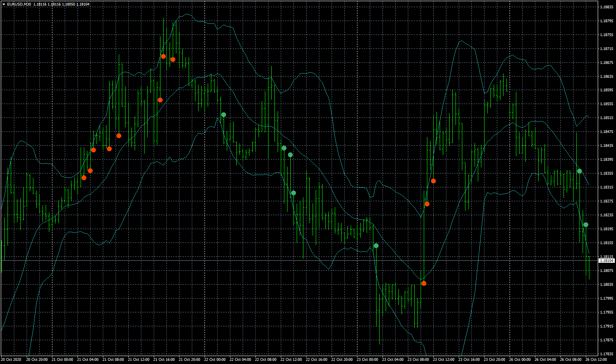Click price axis label 1.17995

point(606,299)
